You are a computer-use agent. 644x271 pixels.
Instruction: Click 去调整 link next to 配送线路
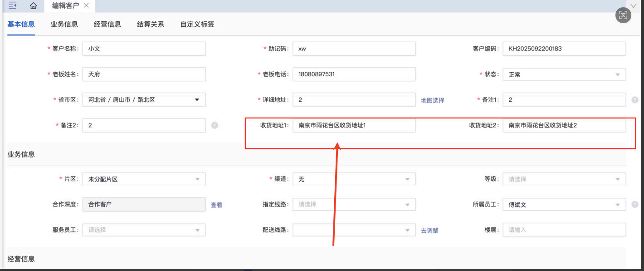coord(429,231)
